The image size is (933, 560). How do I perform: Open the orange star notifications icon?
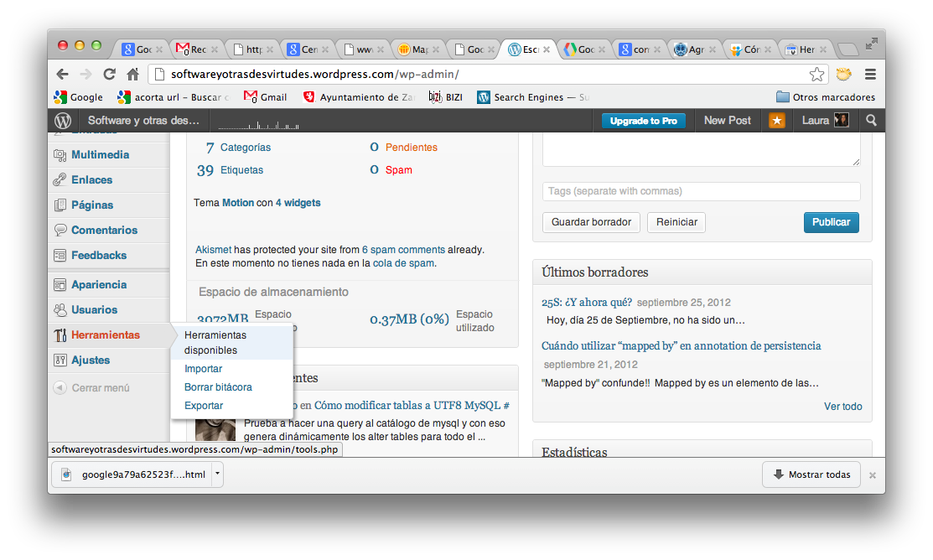(x=777, y=121)
